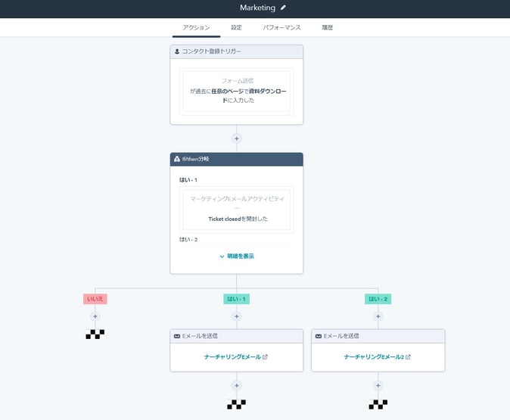The image size is (510, 420).
Task: Click envelope icon on ナーチャリングEメール card
Action: (177, 336)
